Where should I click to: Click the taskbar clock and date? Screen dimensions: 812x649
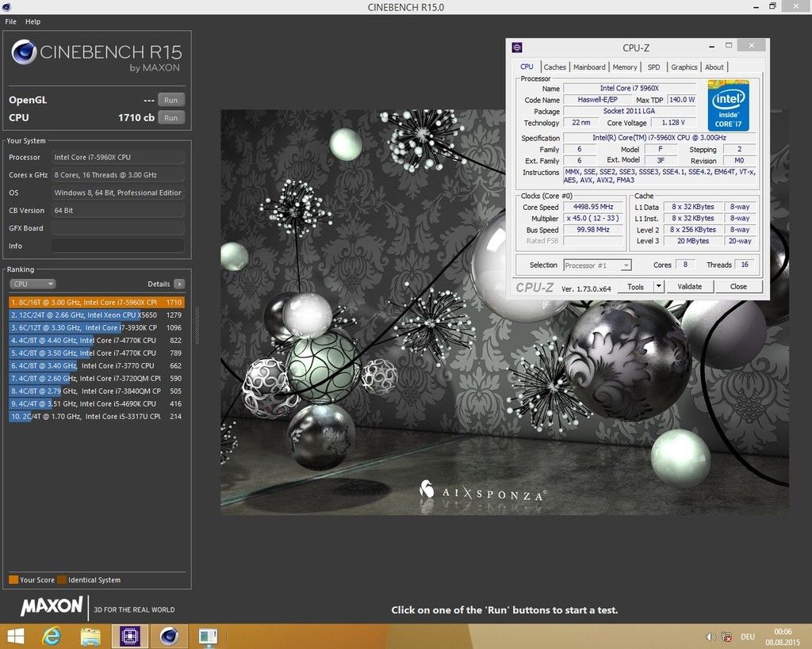coord(783,636)
